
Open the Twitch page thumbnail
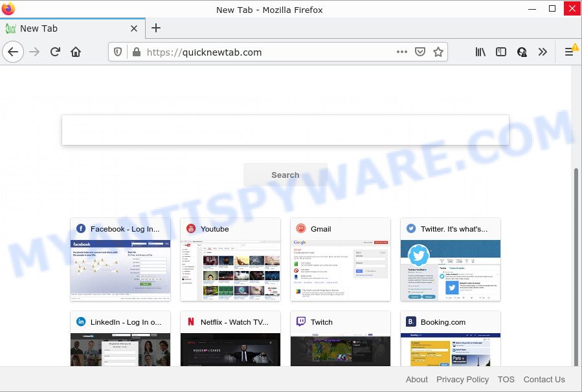pyautogui.click(x=341, y=350)
